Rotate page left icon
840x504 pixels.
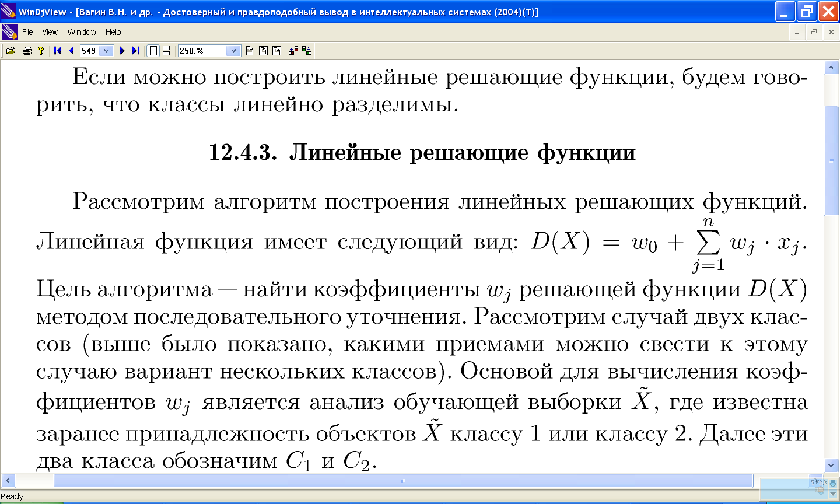tap(293, 51)
